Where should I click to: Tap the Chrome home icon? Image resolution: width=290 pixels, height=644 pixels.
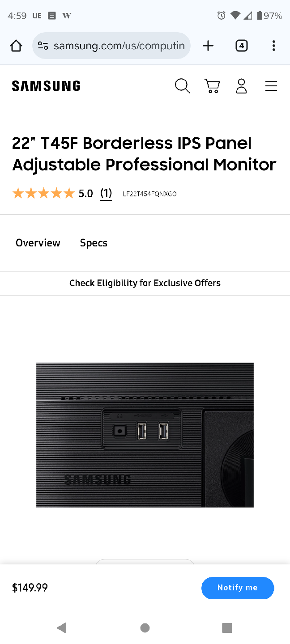16,46
